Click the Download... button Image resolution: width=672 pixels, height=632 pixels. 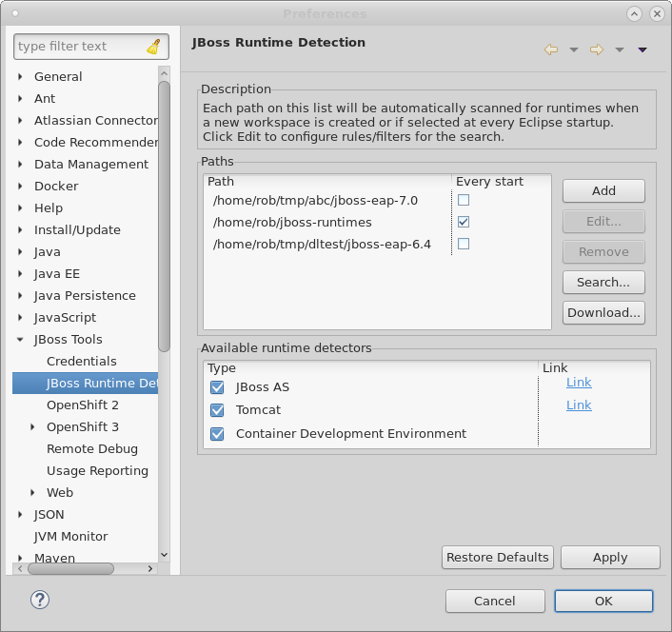pos(603,312)
